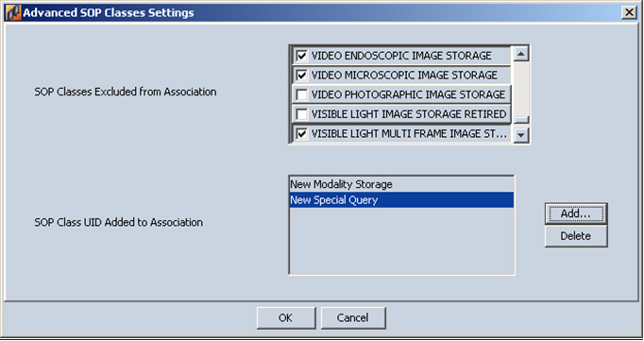
Task: Click the scrollbar track above the thumb
Action: (521, 89)
